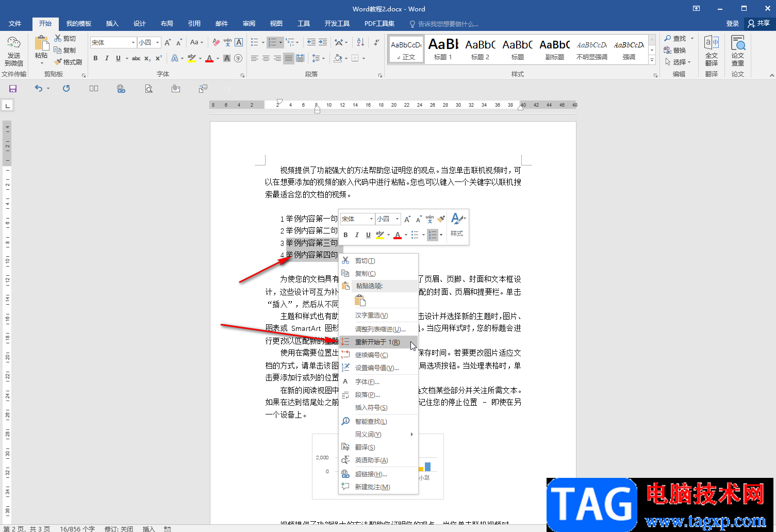Image resolution: width=776 pixels, height=532 pixels.
Task: Click the Distributed alignment icon
Action: (x=300, y=58)
